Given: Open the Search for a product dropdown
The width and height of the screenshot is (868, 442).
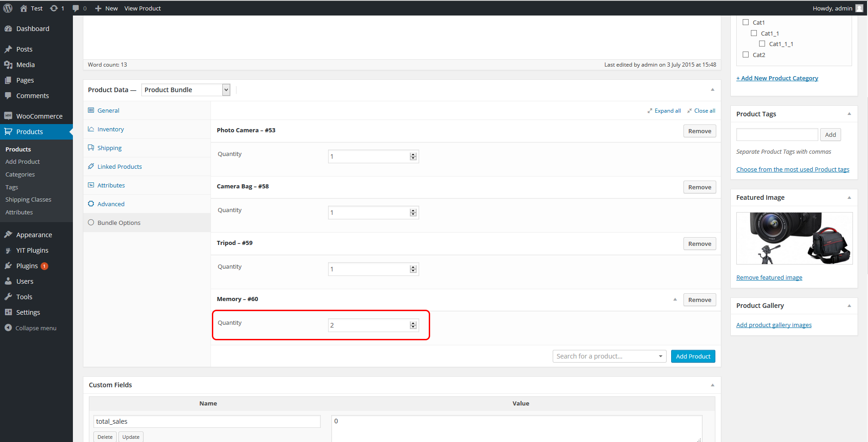Looking at the screenshot, I should 609,356.
